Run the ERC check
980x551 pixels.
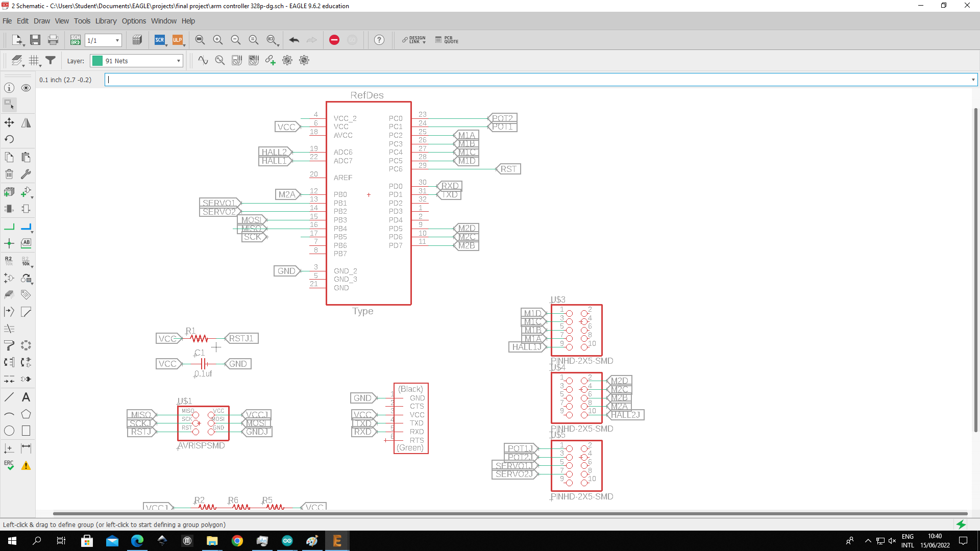(9, 465)
